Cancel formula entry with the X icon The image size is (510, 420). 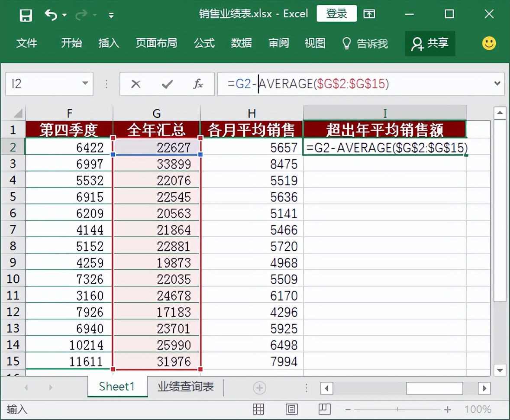pos(136,84)
